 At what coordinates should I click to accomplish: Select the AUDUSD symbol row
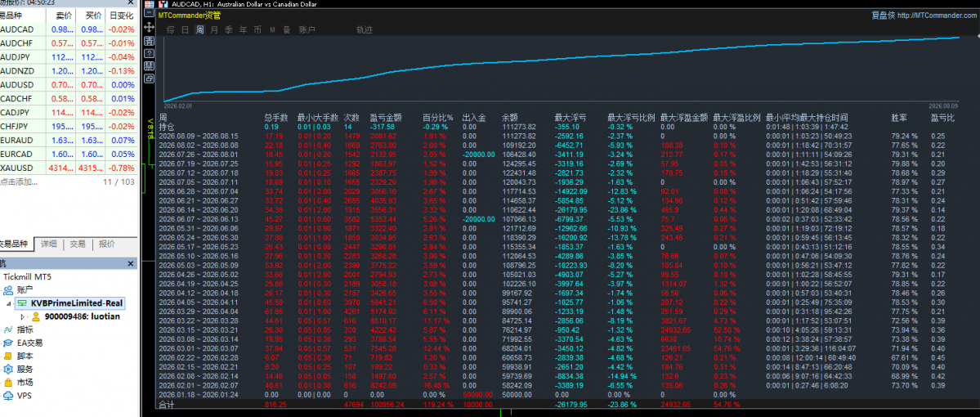(68, 84)
